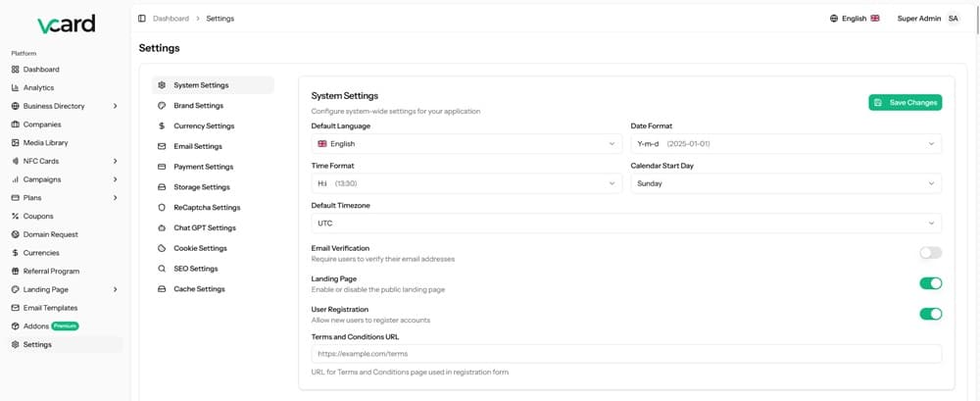Disable the Landing Page toggle
The image size is (980, 401).
(x=930, y=283)
